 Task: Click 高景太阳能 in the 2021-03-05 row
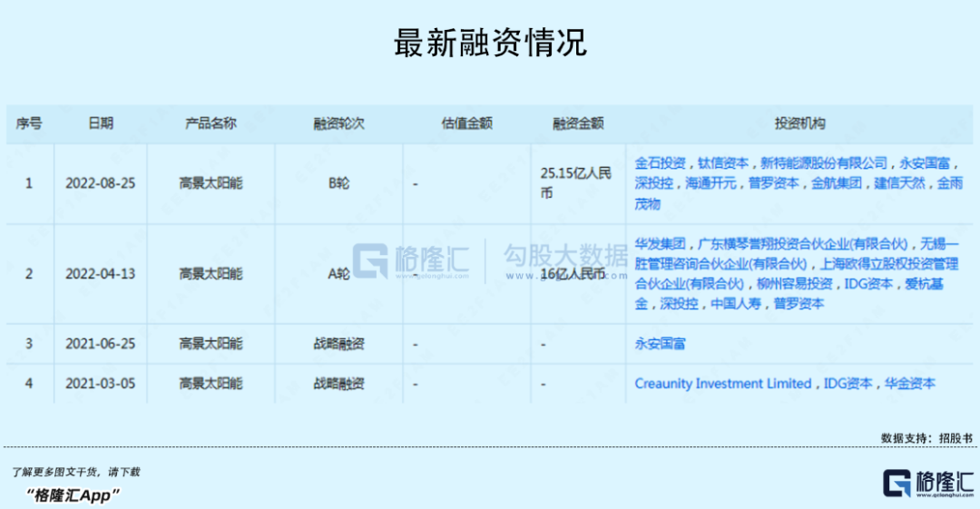pyautogui.click(x=211, y=384)
